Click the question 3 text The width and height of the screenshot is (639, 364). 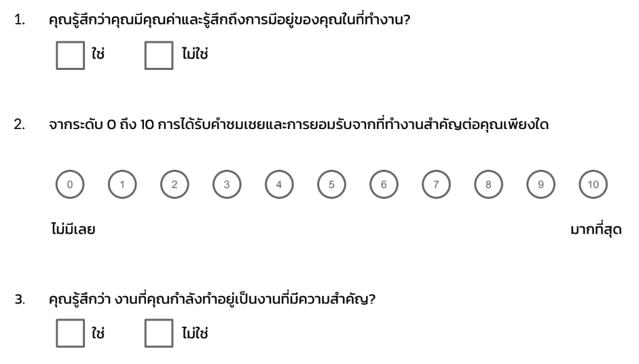tap(212, 299)
